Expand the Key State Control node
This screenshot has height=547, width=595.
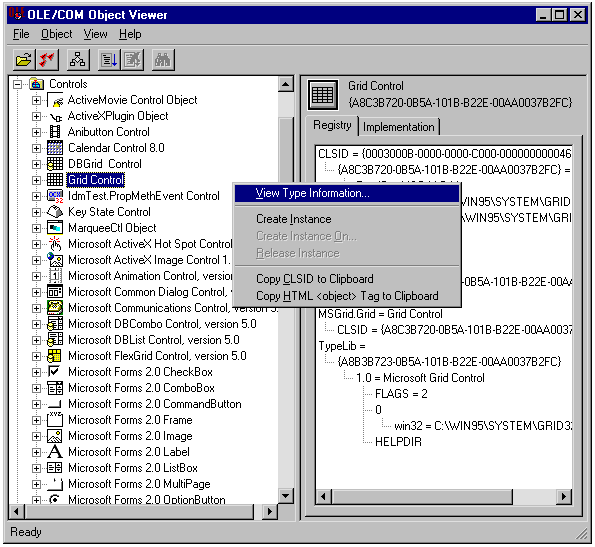coord(36,212)
